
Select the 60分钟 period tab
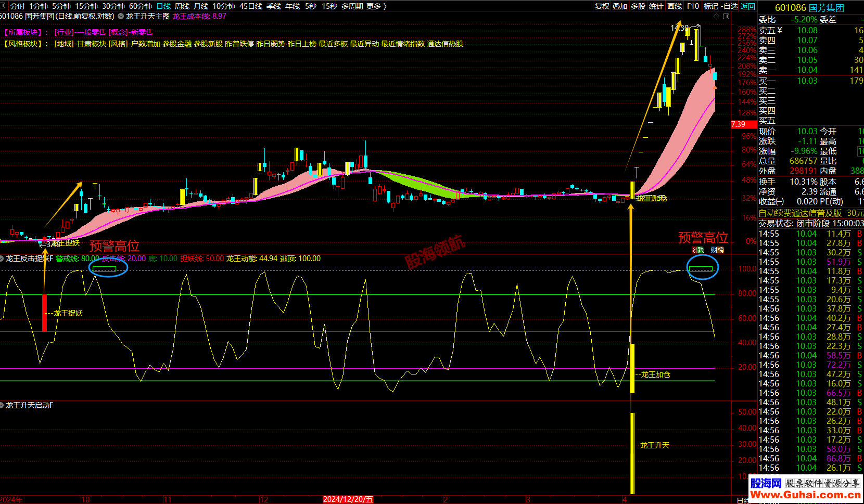coord(141,6)
